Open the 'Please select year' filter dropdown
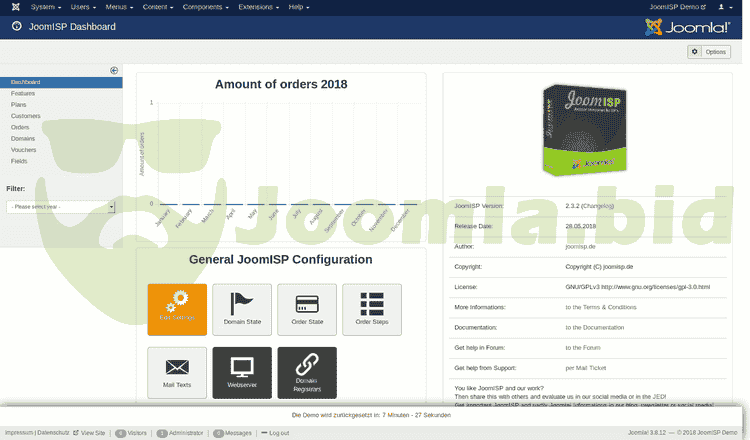This screenshot has width=750, height=440. click(x=61, y=206)
